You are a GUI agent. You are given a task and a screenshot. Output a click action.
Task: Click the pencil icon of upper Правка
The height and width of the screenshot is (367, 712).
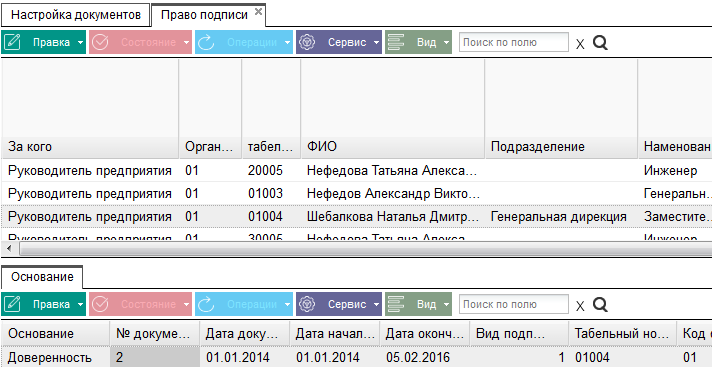pos(11,42)
